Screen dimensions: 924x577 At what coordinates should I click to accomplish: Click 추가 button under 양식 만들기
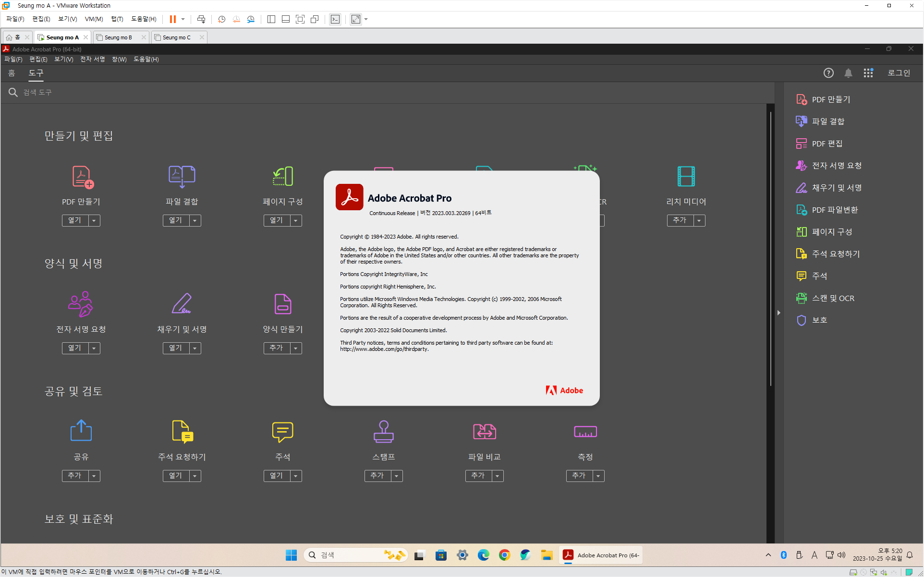point(277,348)
